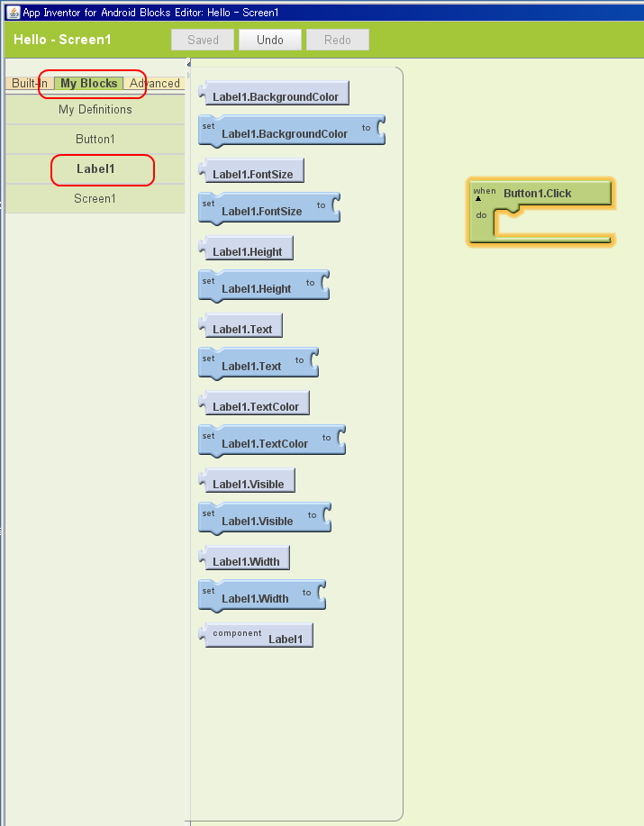644x826 pixels.
Task: Pick the component Label1 block
Action: click(256, 635)
